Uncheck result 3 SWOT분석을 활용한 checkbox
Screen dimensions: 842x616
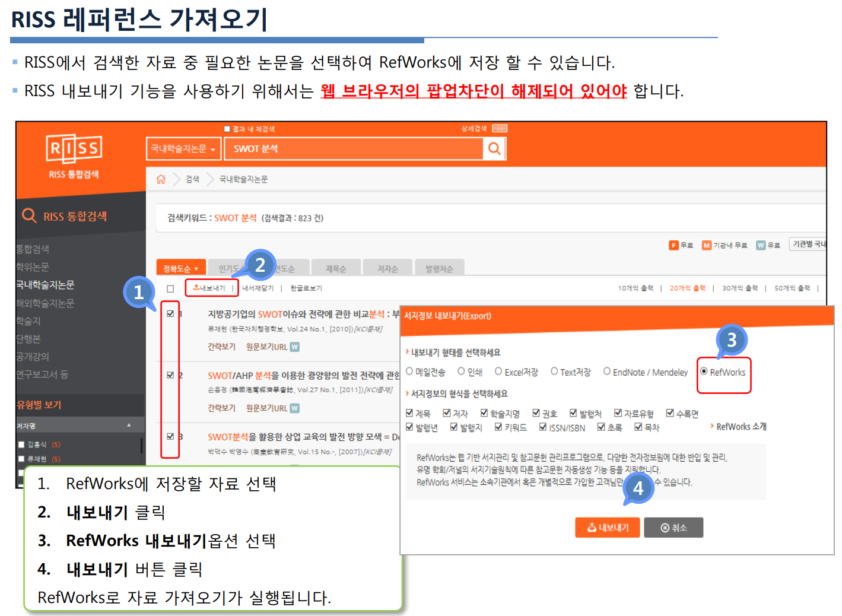pos(170,436)
